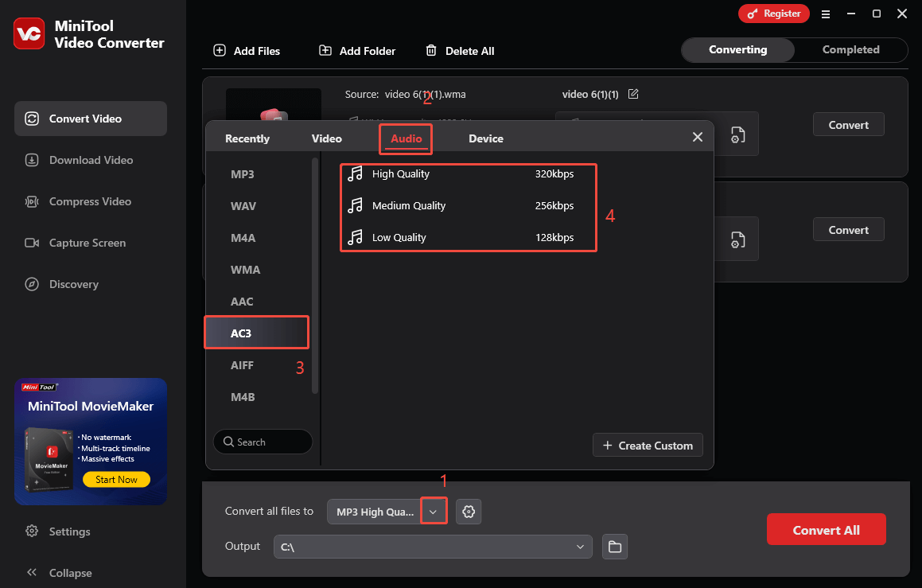The width and height of the screenshot is (922, 588).
Task: Open the MiniTool MovieMaker promo banner
Action: 91,442
